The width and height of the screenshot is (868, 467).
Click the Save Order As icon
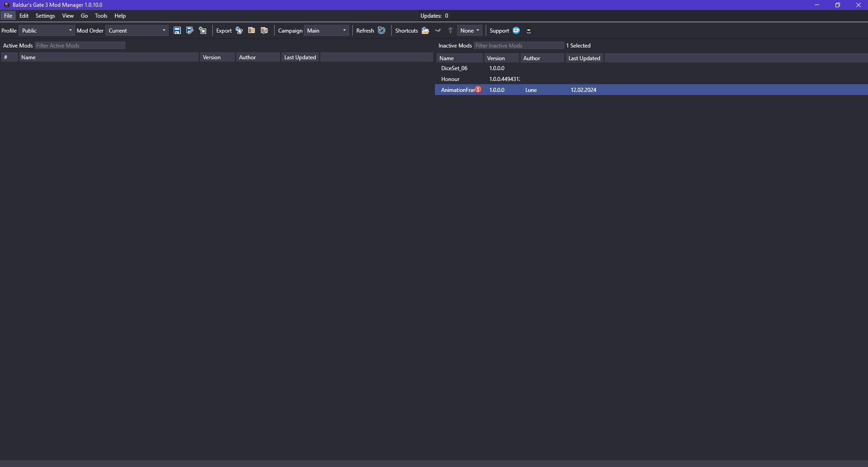(x=190, y=30)
